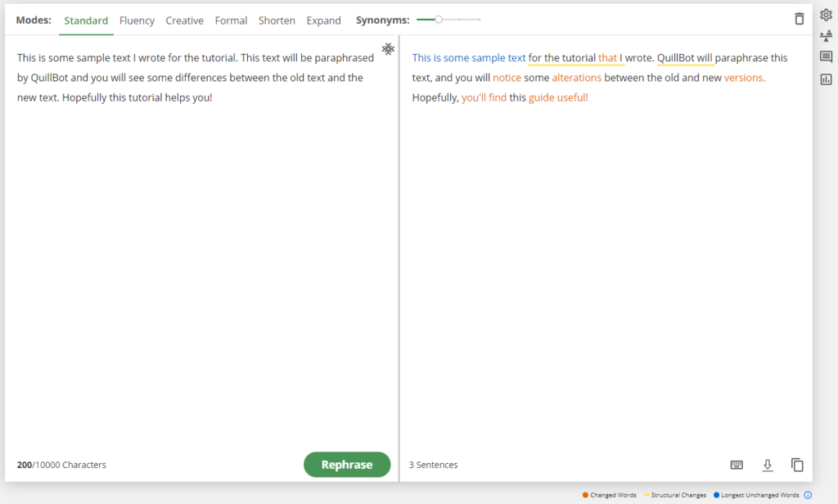Copy paraphrased output with copy icon
The image size is (838, 504).
[x=797, y=465]
